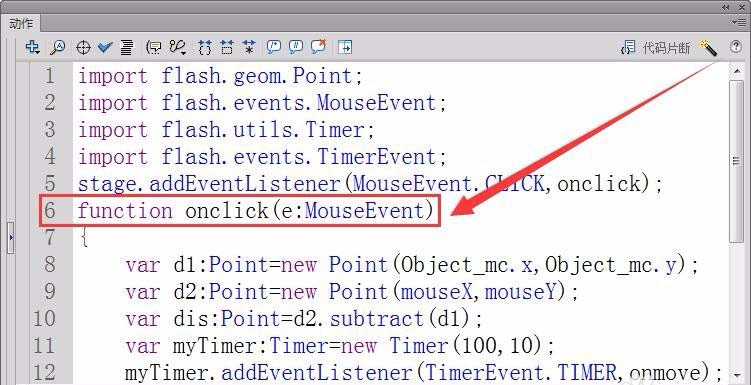This screenshot has width=751, height=385.
Task: Click the insert target path crosshair icon
Action: (83, 47)
